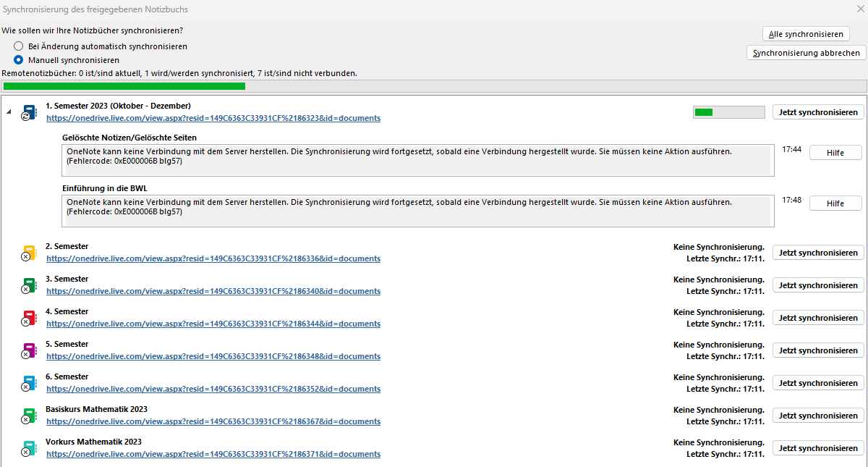This screenshot has width=868, height=467.
Task: Click the Einführung in die BWL error message box
Action: 418,211
